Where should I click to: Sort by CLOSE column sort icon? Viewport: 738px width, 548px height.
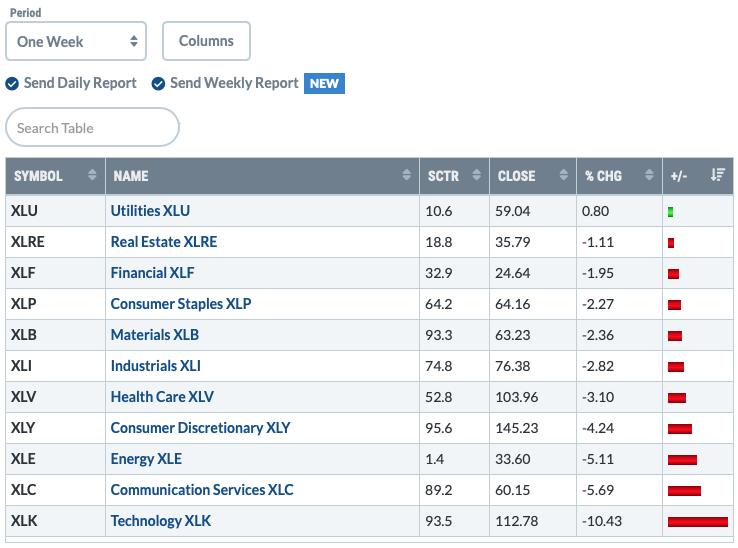(563, 175)
